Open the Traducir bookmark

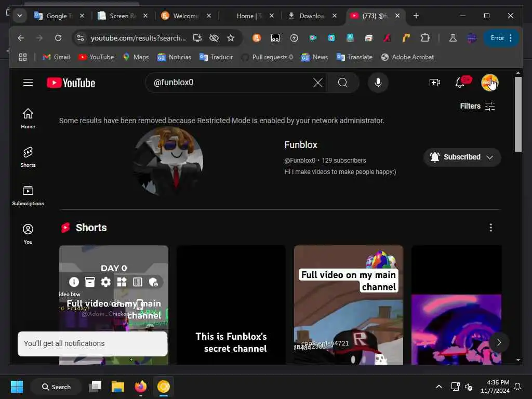tap(216, 57)
